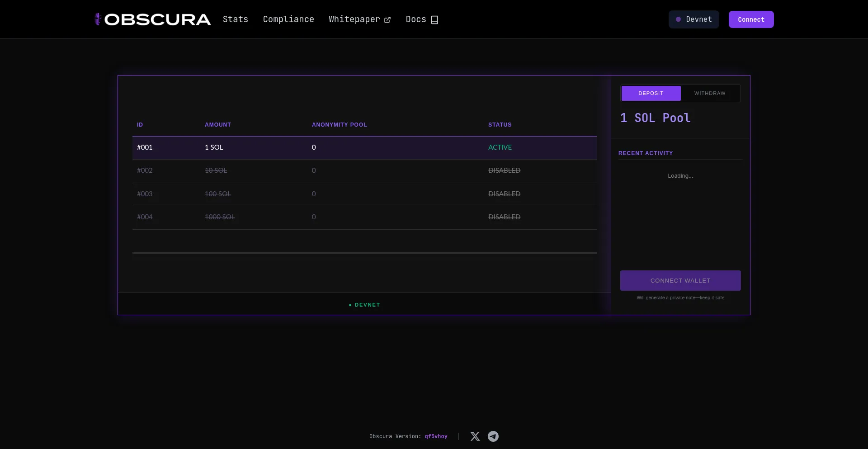Click the Amount column header
This screenshot has width=868, height=449.
click(218, 125)
